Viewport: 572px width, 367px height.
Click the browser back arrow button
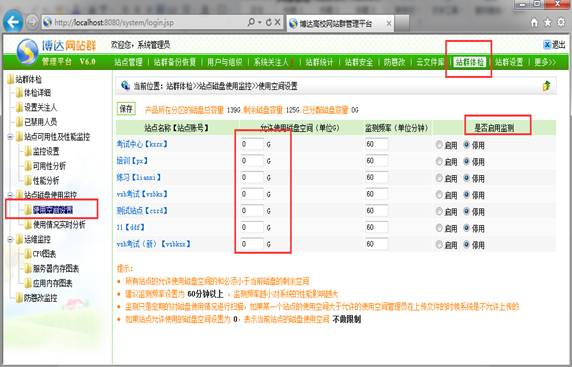click(x=13, y=22)
